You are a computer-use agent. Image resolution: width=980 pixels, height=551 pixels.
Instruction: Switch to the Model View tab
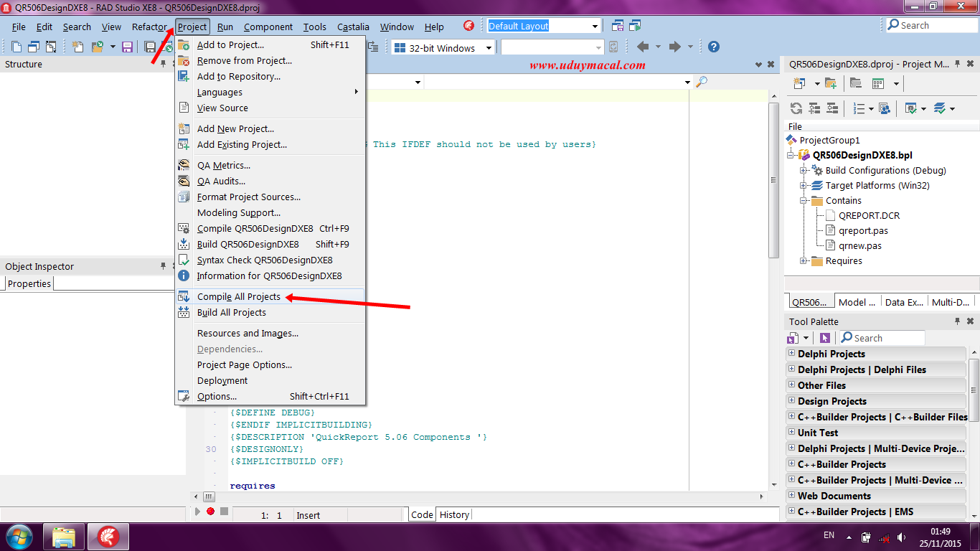857,302
